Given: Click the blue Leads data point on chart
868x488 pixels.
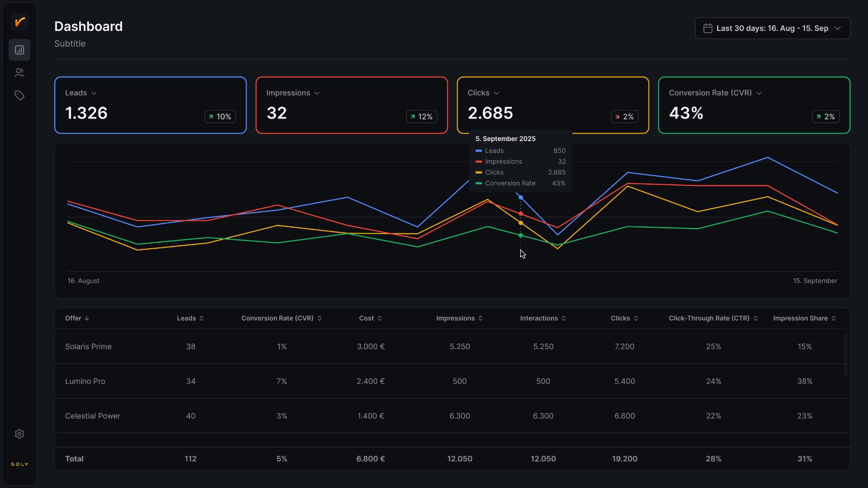Looking at the screenshot, I should point(521,197).
